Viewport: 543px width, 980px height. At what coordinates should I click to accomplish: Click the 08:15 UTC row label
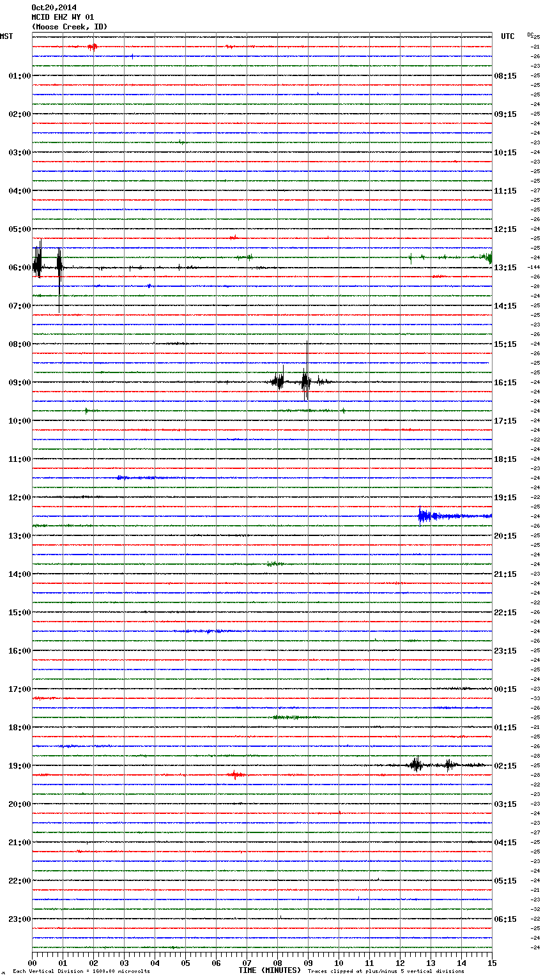pos(505,75)
